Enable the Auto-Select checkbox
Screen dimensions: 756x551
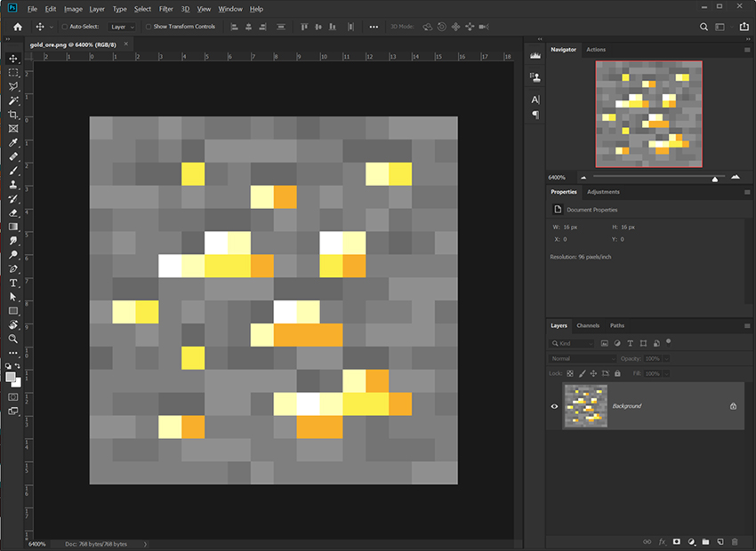[x=64, y=27]
